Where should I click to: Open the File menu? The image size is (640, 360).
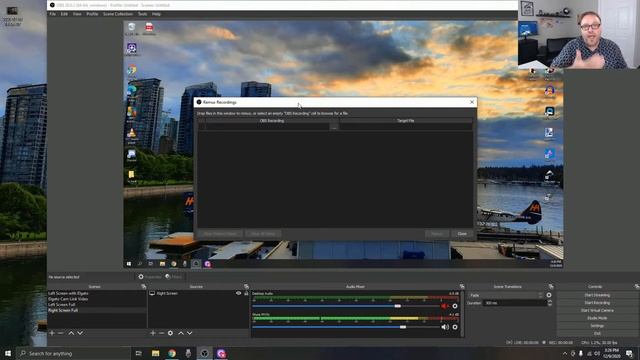pyautogui.click(x=53, y=14)
